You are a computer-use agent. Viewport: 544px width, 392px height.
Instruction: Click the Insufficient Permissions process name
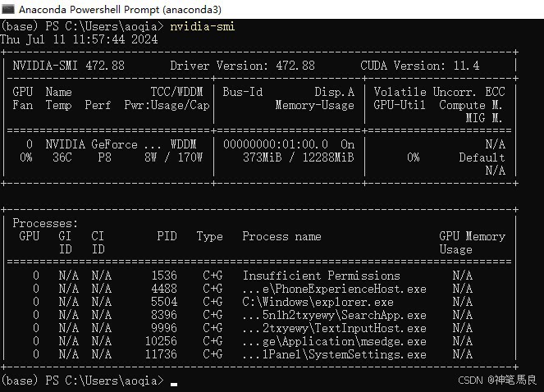click(x=322, y=276)
